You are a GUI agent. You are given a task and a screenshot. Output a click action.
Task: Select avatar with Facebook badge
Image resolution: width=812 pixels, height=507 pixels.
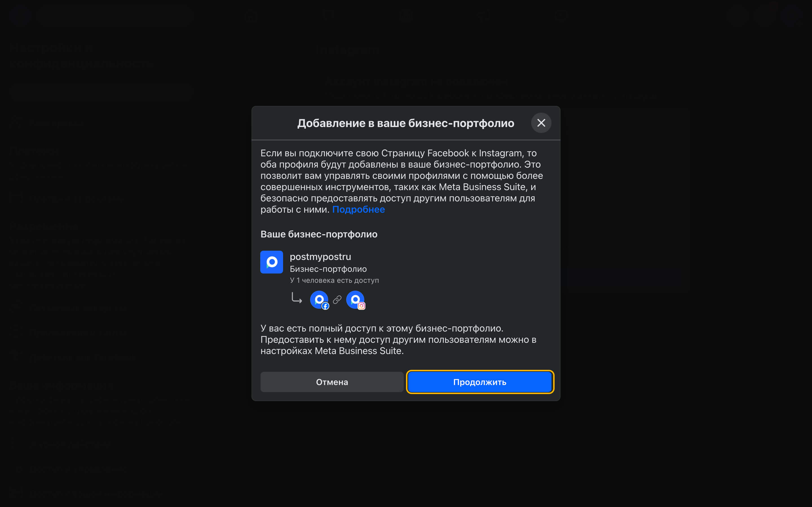pos(319,299)
